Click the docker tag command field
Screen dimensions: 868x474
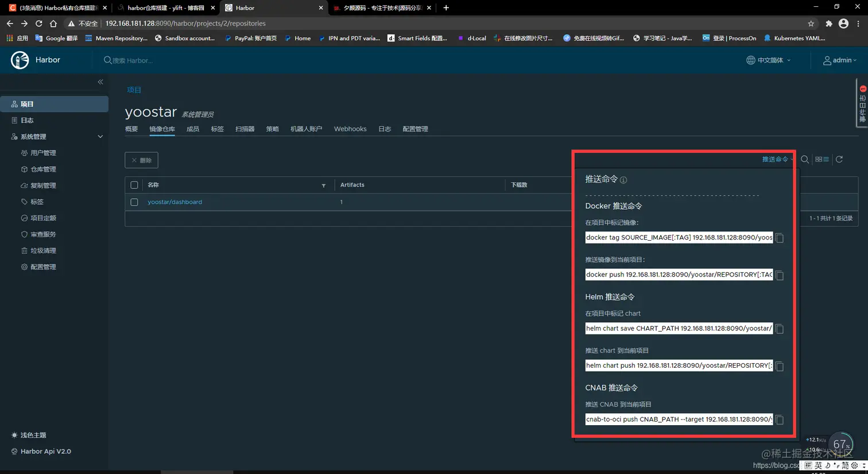[x=679, y=238]
